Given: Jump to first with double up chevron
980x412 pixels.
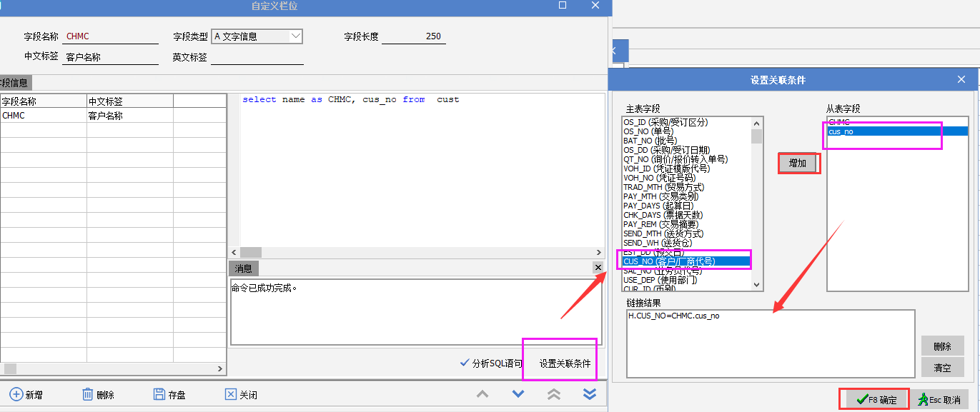Looking at the screenshot, I should [x=553, y=394].
